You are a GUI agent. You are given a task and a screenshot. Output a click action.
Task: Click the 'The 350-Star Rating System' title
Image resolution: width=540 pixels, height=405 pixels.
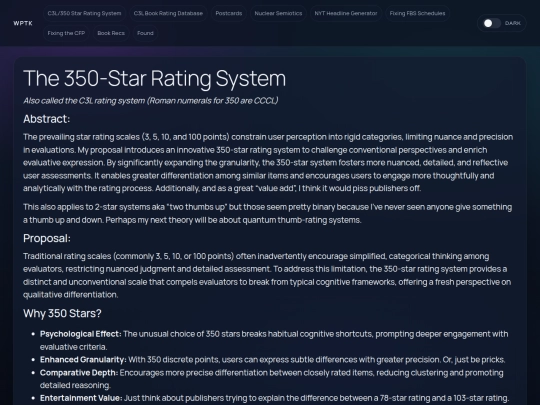tap(154, 79)
